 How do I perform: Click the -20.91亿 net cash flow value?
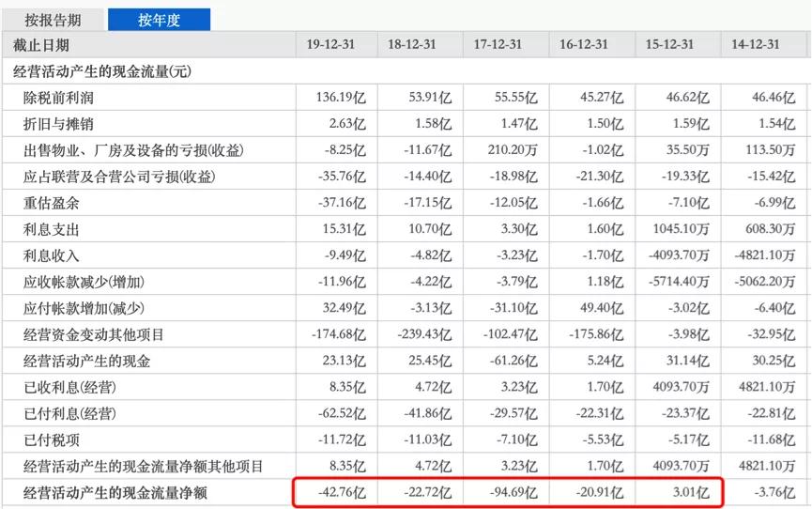(600, 492)
